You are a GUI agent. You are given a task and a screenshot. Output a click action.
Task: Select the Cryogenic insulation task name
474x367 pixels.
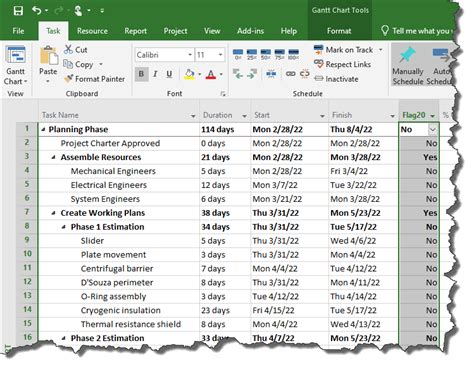[121, 310]
